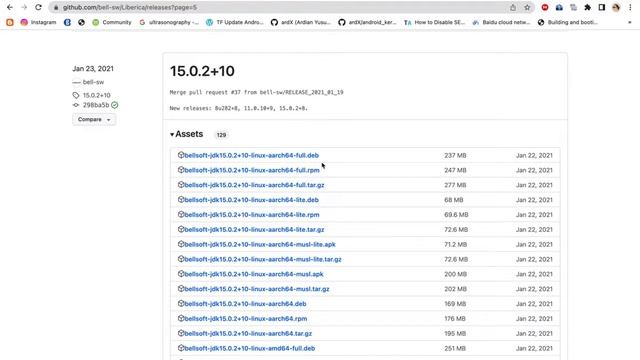Screen dimensions: 640x360
Task: Download linux-aarch64-musl-lite.tar.gz
Action: 263,259
